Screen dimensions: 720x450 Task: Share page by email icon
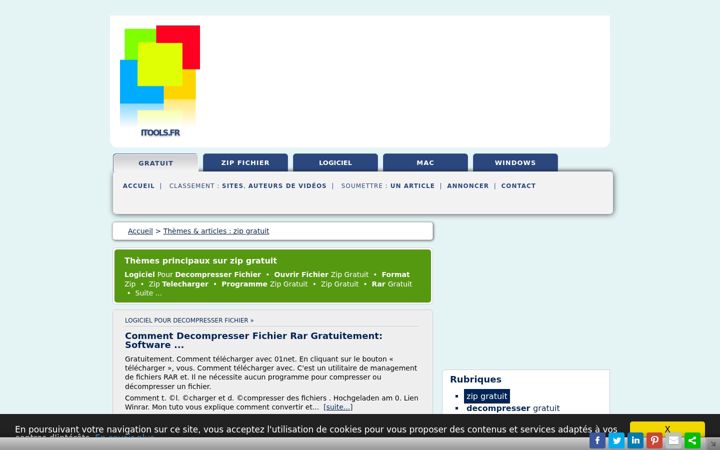pos(674,440)
